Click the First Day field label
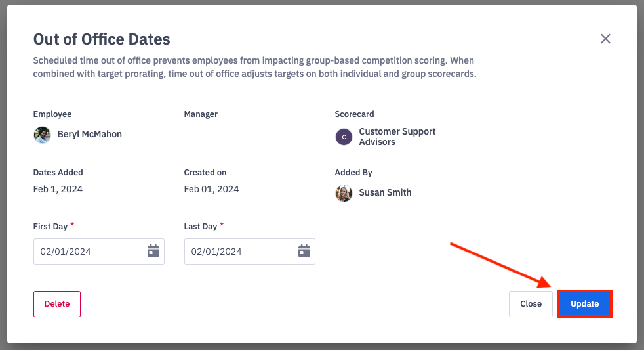 (50, 227)
